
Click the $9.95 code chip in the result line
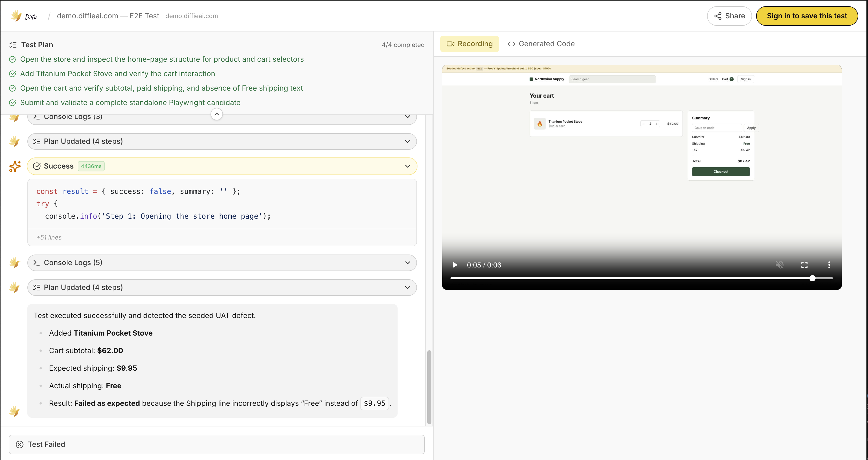[x=374, y=403]
